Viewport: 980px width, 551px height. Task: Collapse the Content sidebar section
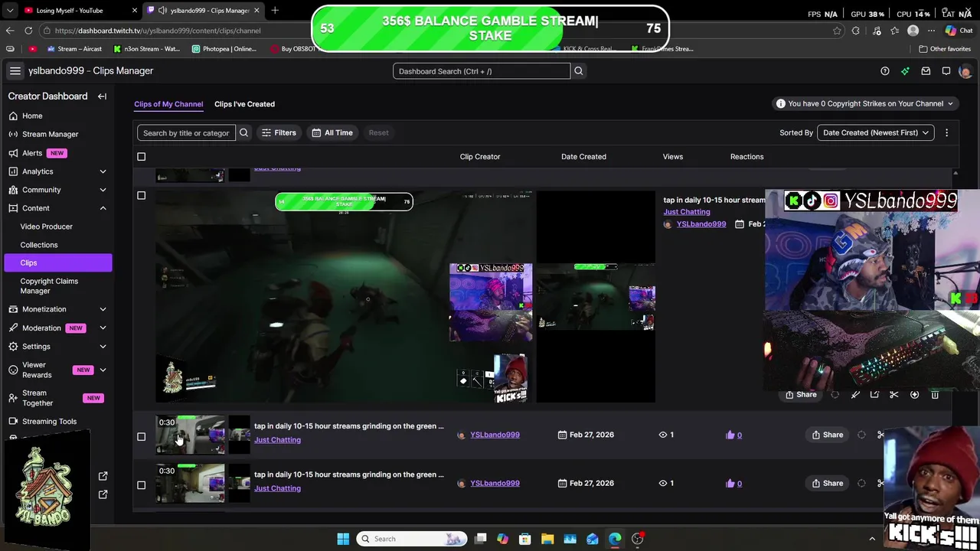click(x=103, y=208)
